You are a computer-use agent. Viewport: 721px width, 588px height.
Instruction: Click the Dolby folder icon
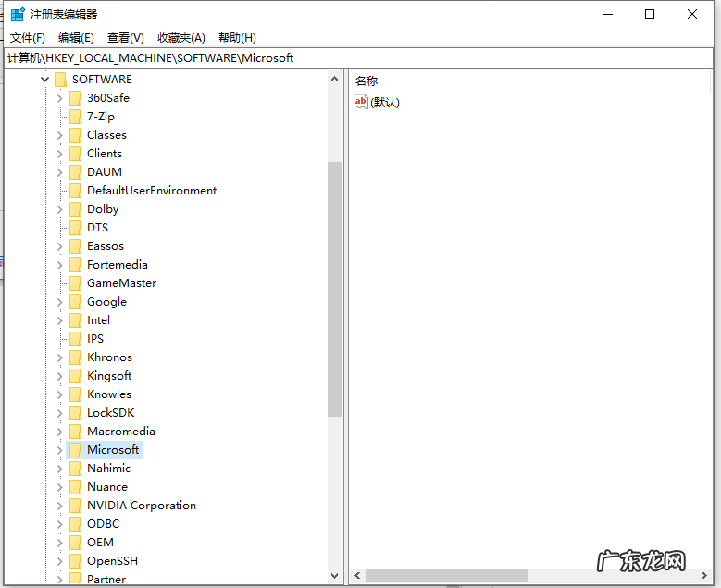[75, 209]
